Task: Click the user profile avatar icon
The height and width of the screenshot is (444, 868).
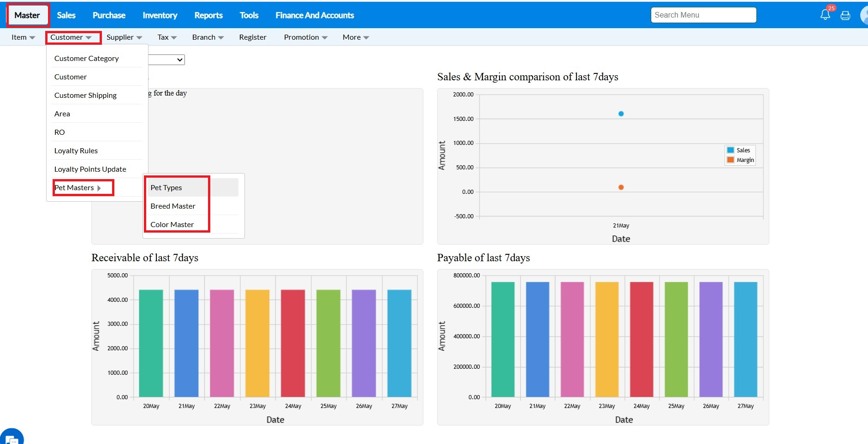Action: coord(864,16)
